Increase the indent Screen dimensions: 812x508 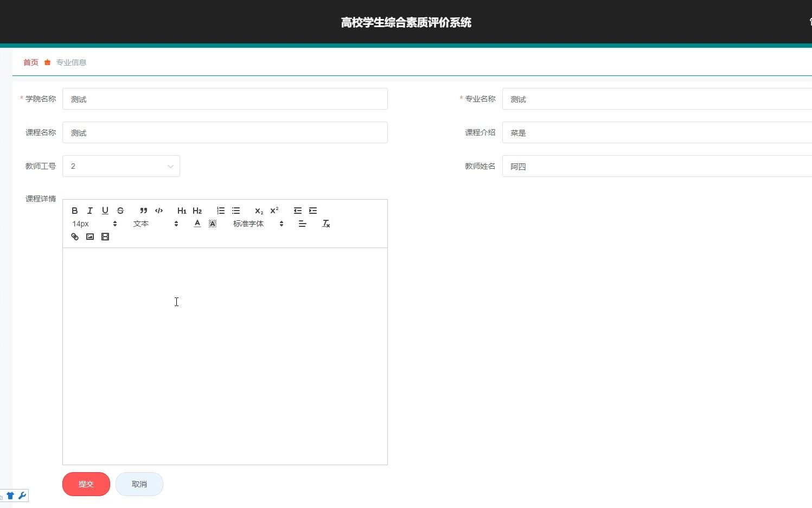[x=313, y=211]
